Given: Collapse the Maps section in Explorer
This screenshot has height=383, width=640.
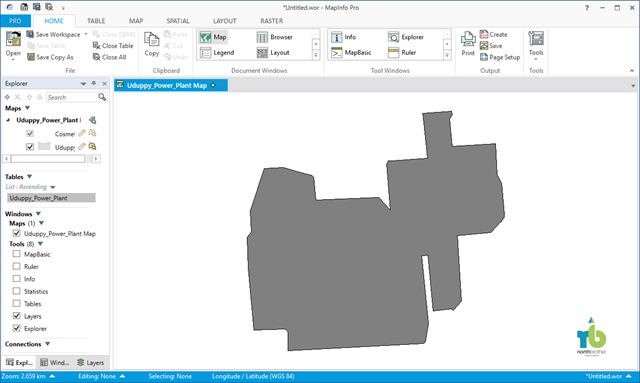Looking at the screenshot, I should (x=27, y=108).
